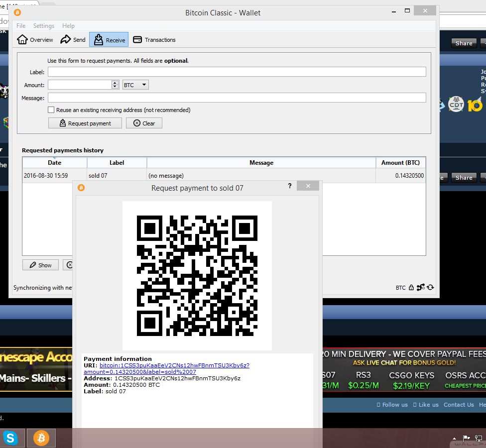Open the Overview tab
The image size is (486, 448).
point(35,40)
